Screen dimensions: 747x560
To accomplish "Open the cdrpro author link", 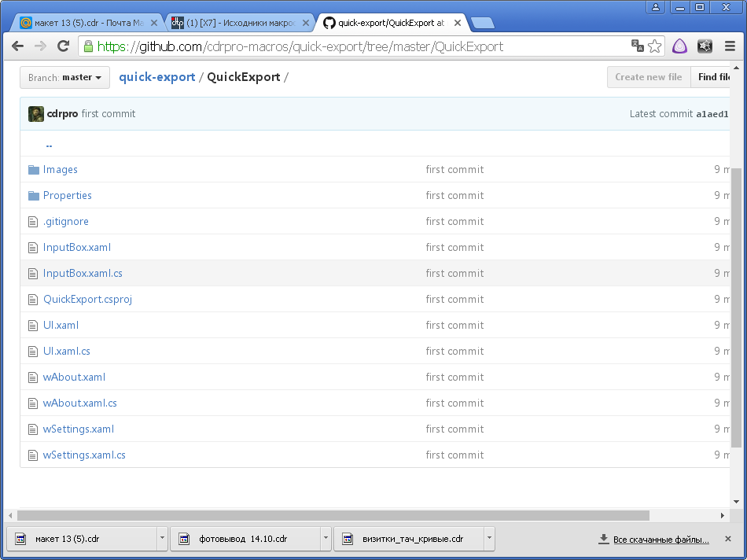I will [x=62, y=114].
